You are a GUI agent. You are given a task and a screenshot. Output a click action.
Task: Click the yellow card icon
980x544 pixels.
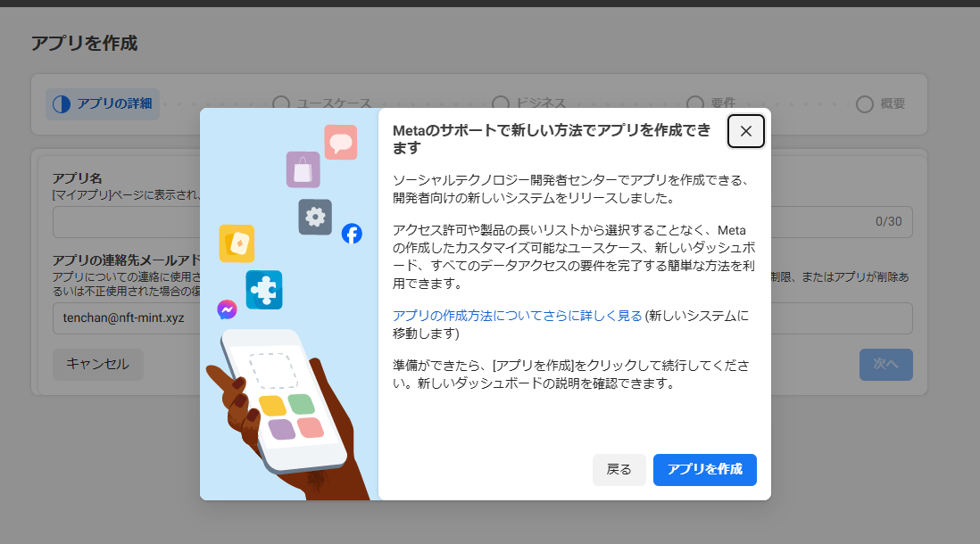(x=237, y=243)
